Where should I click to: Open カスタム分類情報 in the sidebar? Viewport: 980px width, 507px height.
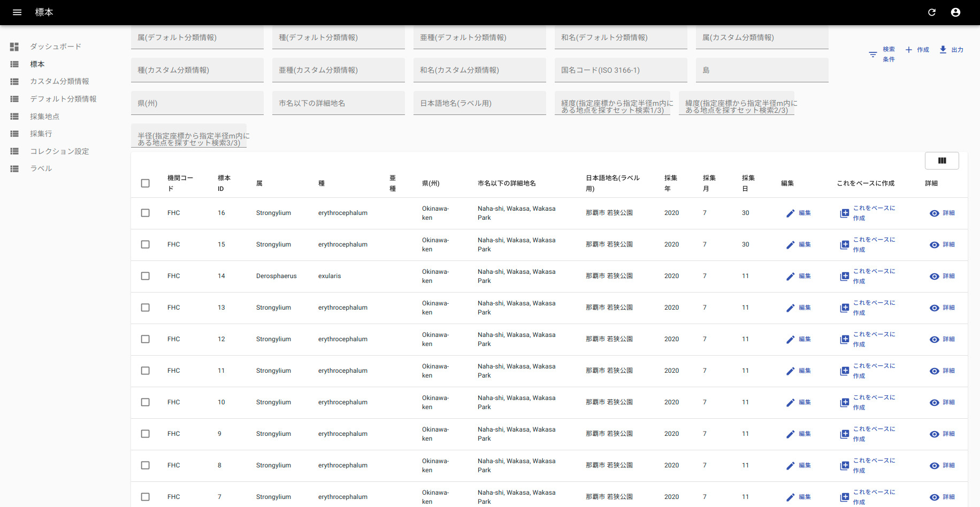pos(59,81)
